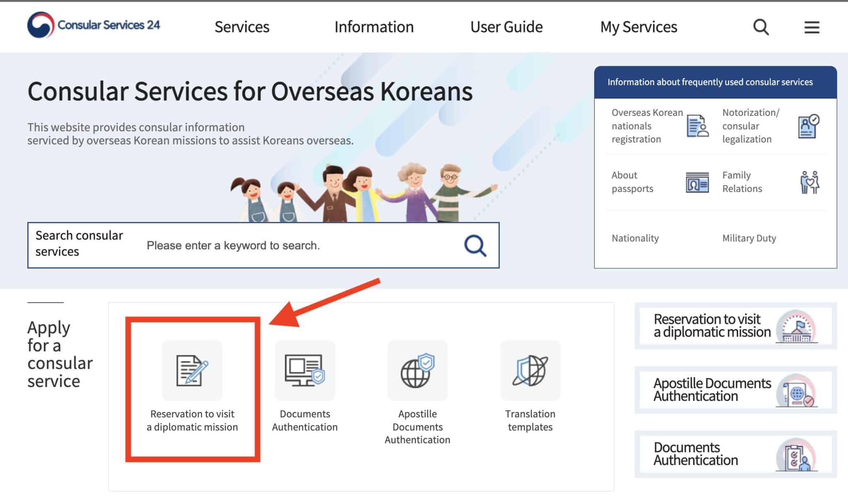Open the Documents Authentication service icon
The width and height of the screenshot is (848, 504).
coord(305,371)
